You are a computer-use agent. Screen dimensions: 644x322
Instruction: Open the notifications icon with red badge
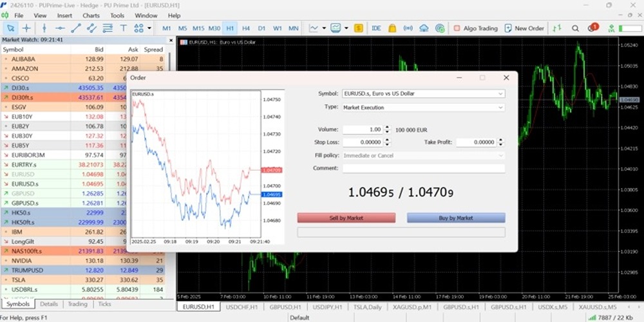tap(592, 28)
